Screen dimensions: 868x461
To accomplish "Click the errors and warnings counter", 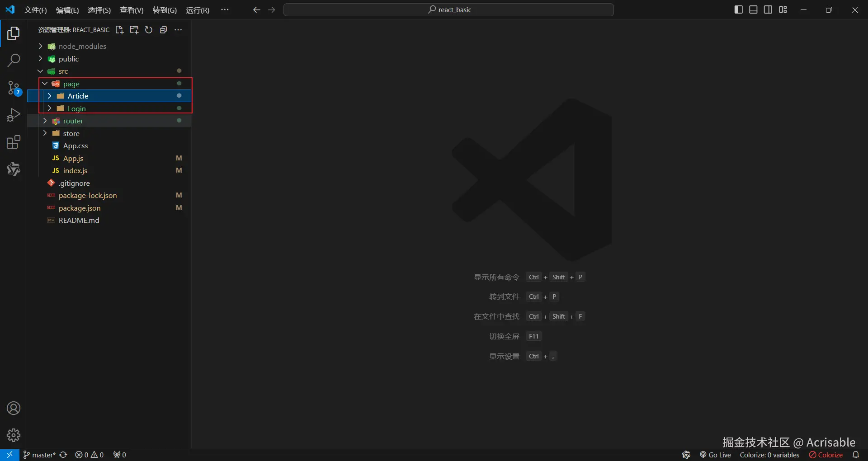I will click(90, 455).
